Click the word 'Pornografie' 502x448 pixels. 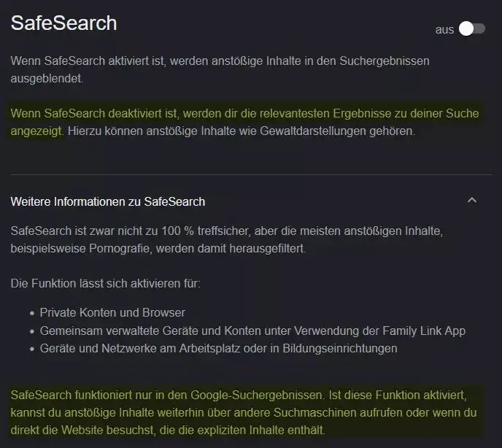119,249
